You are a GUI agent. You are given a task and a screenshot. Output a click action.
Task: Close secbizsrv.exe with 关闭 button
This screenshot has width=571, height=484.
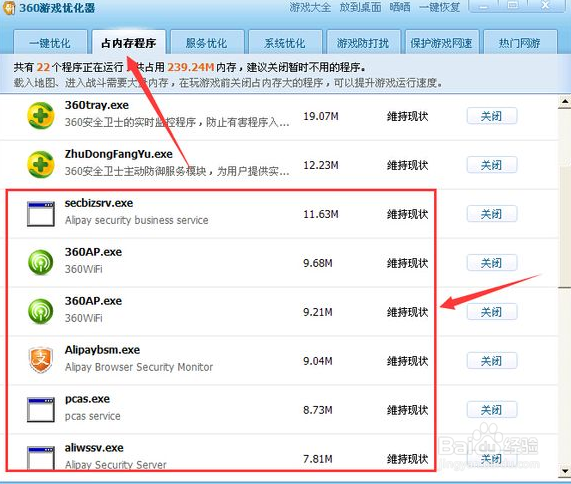tap(492, 214)
